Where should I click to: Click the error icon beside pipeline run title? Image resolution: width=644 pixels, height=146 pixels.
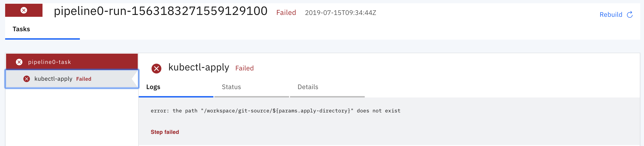point(23,10)
